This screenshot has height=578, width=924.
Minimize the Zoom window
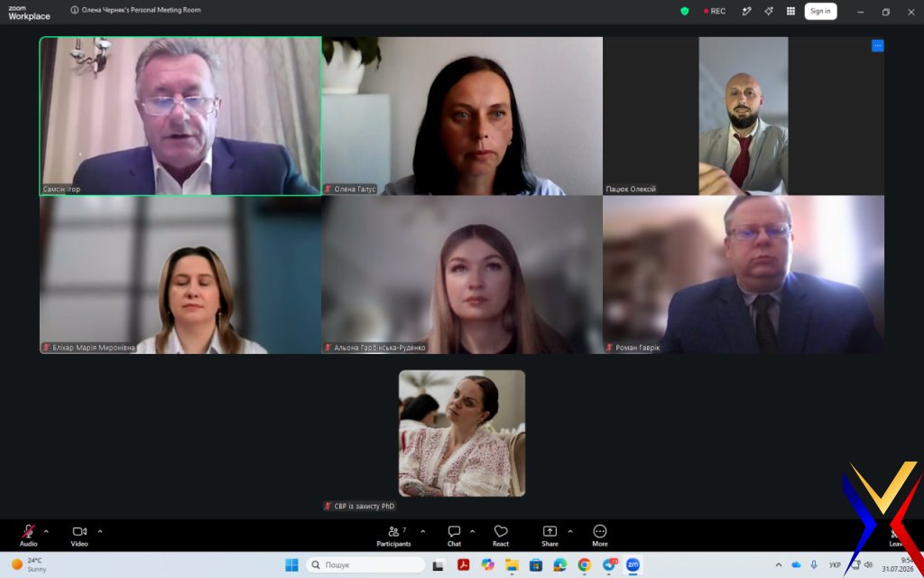tap(860, 12)
